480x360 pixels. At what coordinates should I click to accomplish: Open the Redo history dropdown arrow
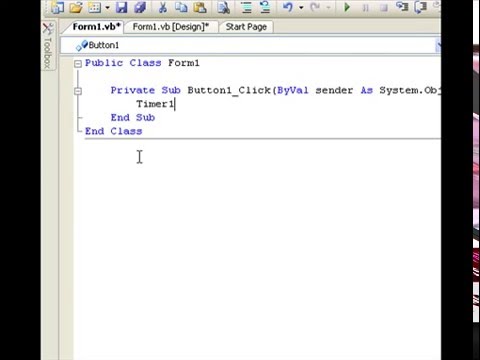[328, 7]
